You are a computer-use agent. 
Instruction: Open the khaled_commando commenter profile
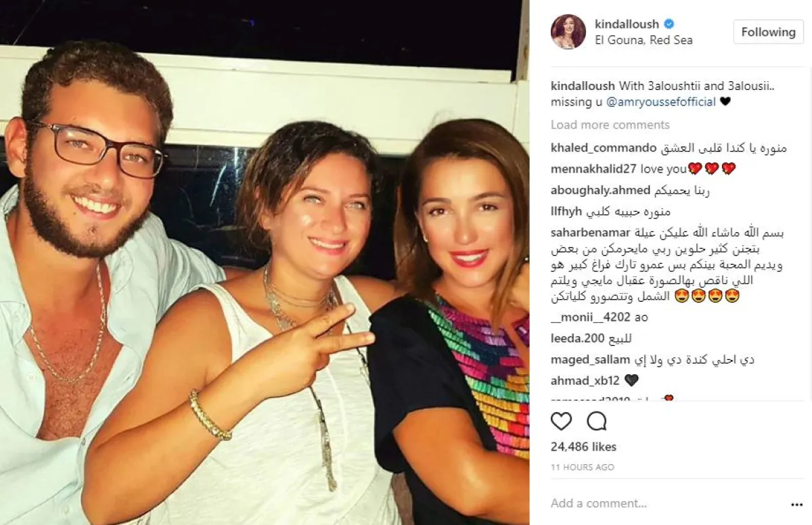pos(604,147)
